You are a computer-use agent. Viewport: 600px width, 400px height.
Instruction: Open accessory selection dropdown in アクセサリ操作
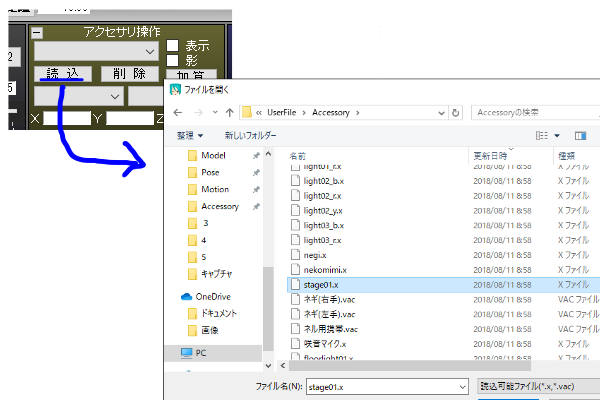pos(96,51)
